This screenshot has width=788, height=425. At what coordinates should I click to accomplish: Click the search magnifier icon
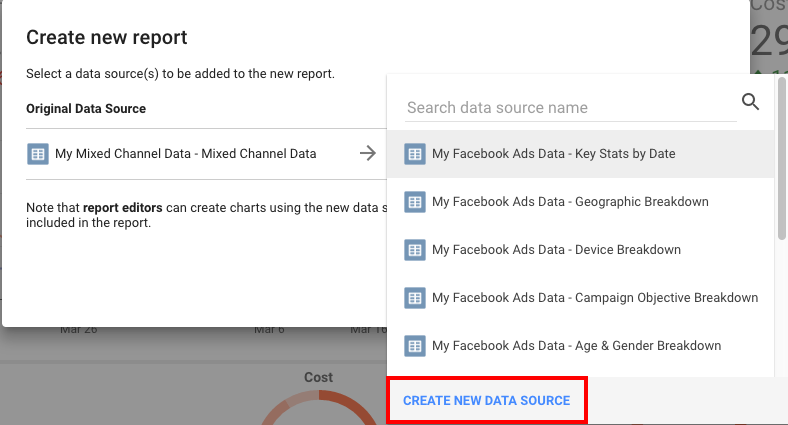pos(750,102)
